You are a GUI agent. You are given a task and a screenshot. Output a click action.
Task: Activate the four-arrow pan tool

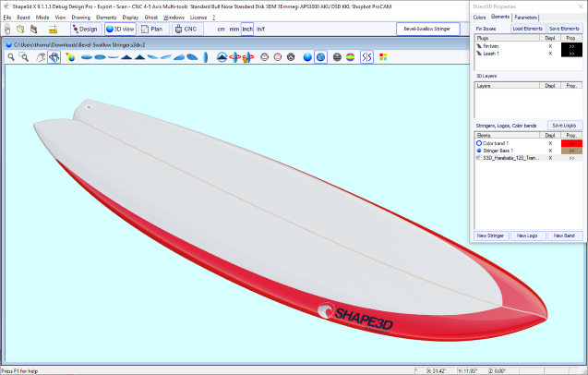tap(54, 57)
